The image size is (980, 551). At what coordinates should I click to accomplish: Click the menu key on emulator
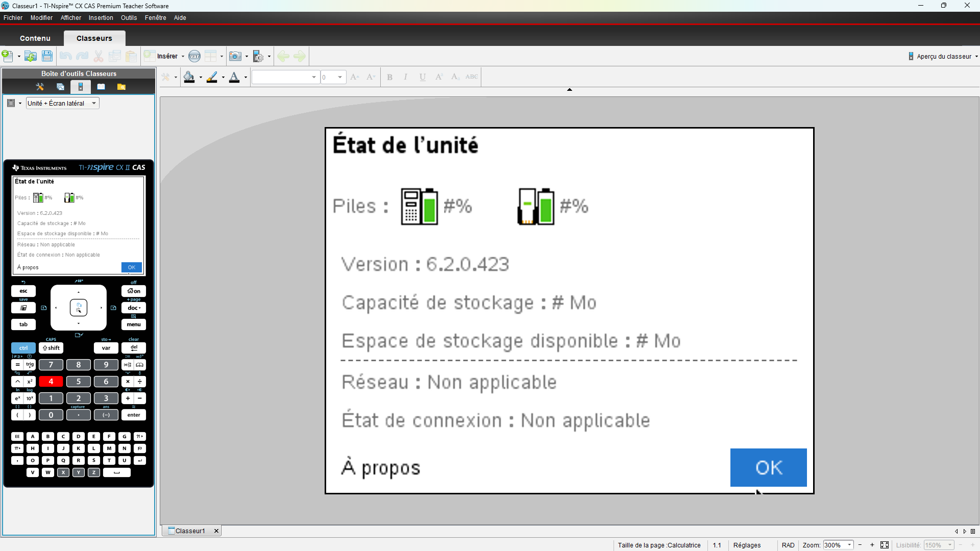click(x=134, y=324)
